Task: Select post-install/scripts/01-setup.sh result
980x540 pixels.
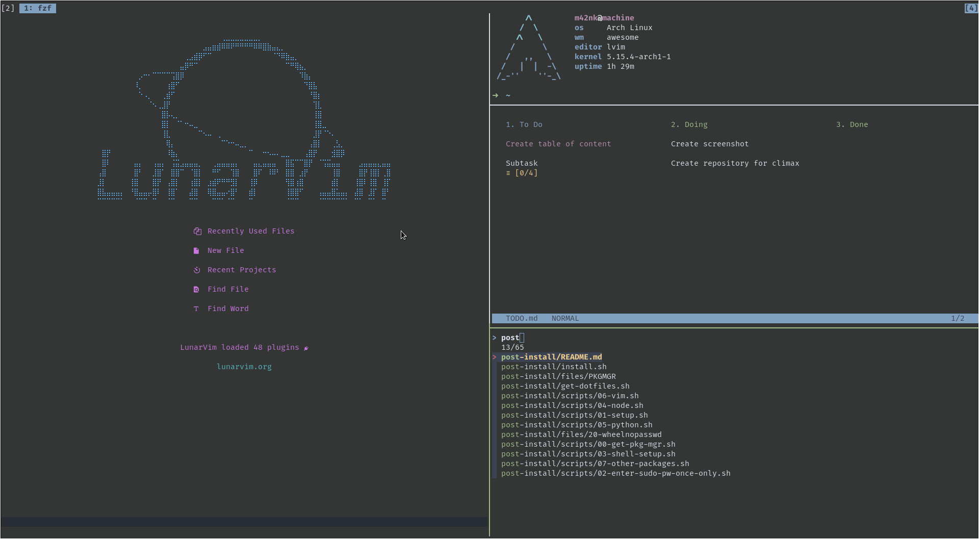Action: pos(574,416)
